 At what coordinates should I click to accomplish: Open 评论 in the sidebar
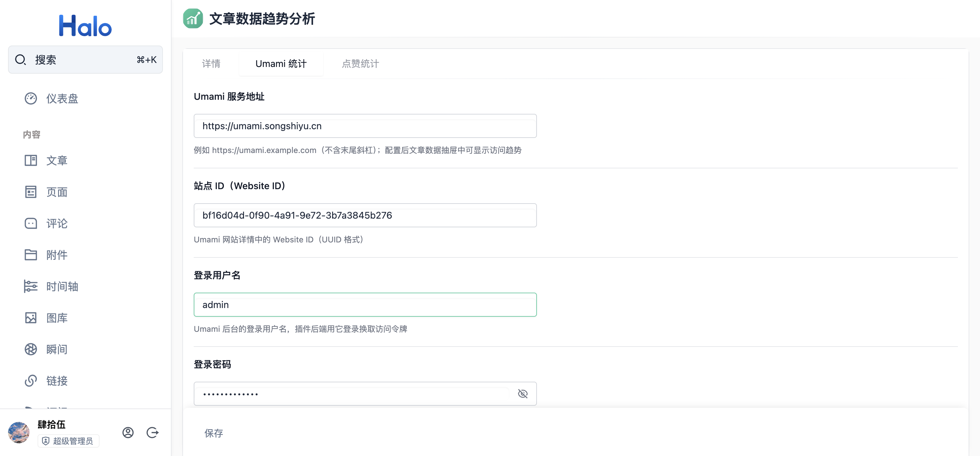pyautogui.click(x=57, y=223)
